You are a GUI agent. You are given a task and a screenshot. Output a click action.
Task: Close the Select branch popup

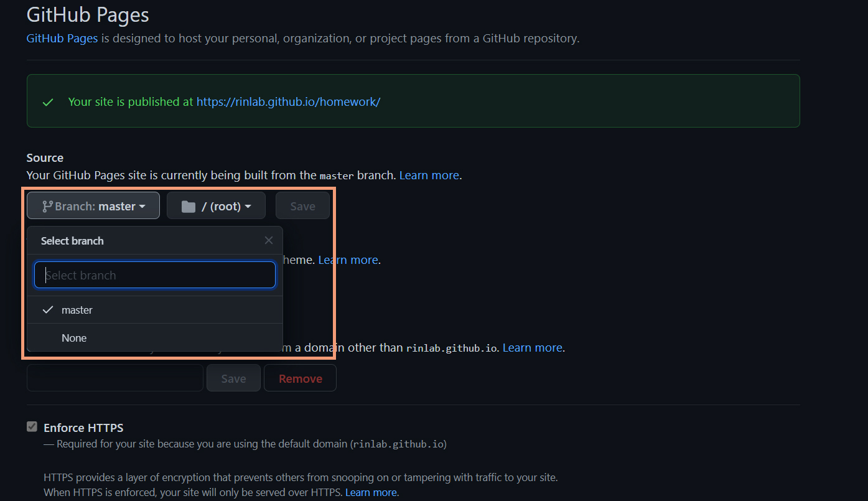tap(269, 240)
